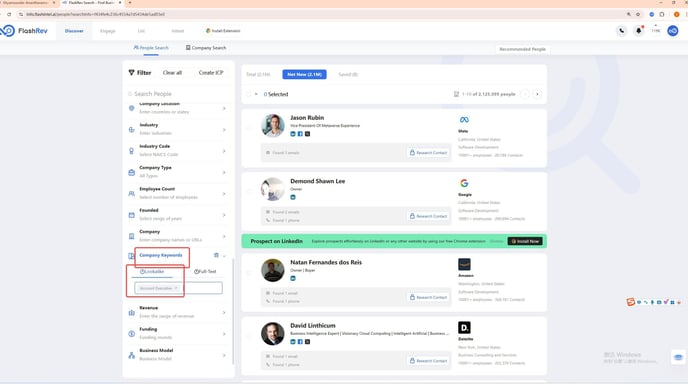The width and height of the screenshot is (688, 384).
Task: Click Jason Rubin's LinkedIn icon
Action: pos(293,134)
